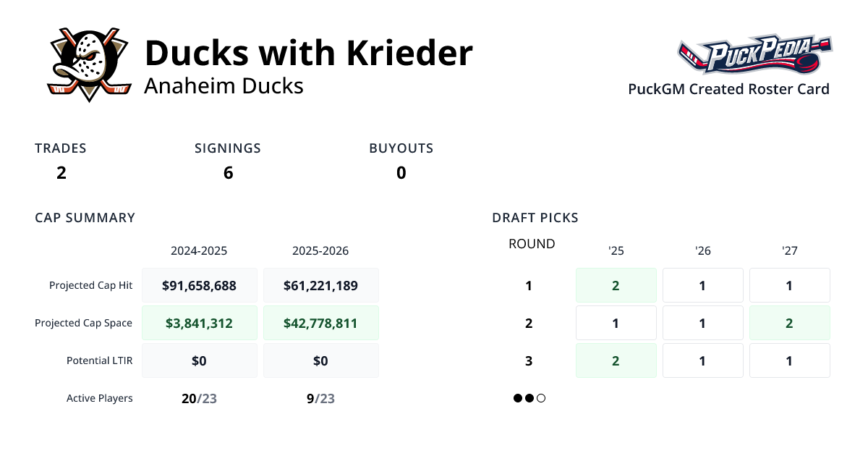Click the first filled pagination dot

tap(518, 398)
